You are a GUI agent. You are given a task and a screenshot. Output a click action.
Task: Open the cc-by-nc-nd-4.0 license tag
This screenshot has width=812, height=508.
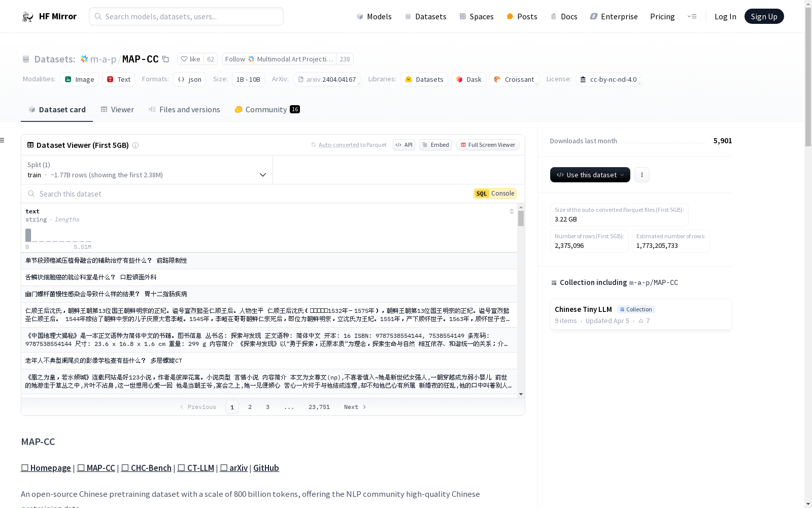click(x=608, y=79)
